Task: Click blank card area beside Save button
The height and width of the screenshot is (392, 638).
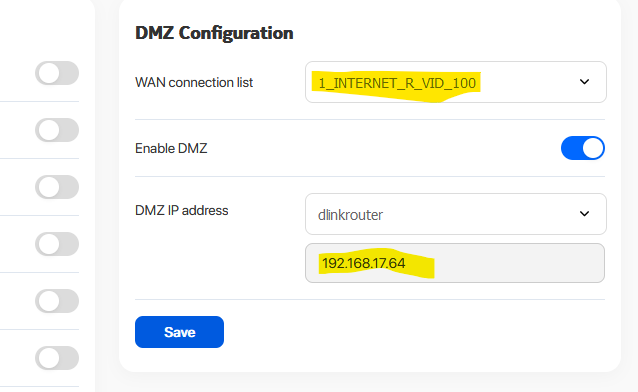Action: point(407,332)
